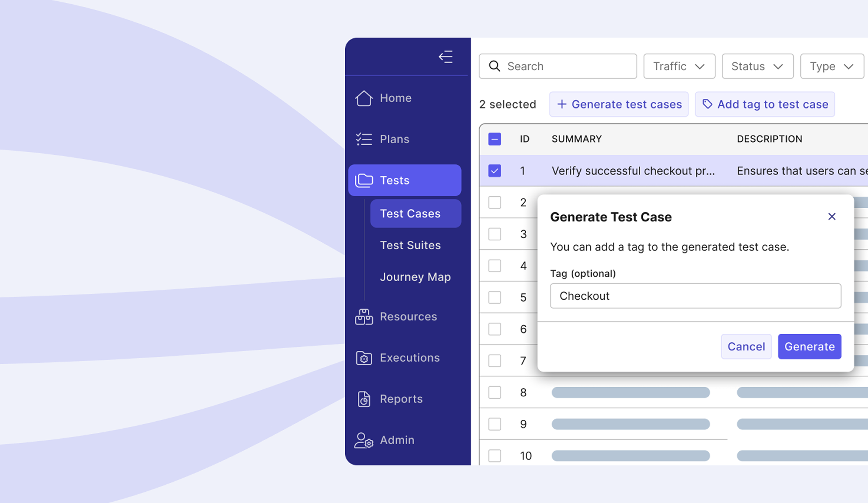Click the Admin user-gear icon
The image size is (868, 503).
(x=364, y=440)
